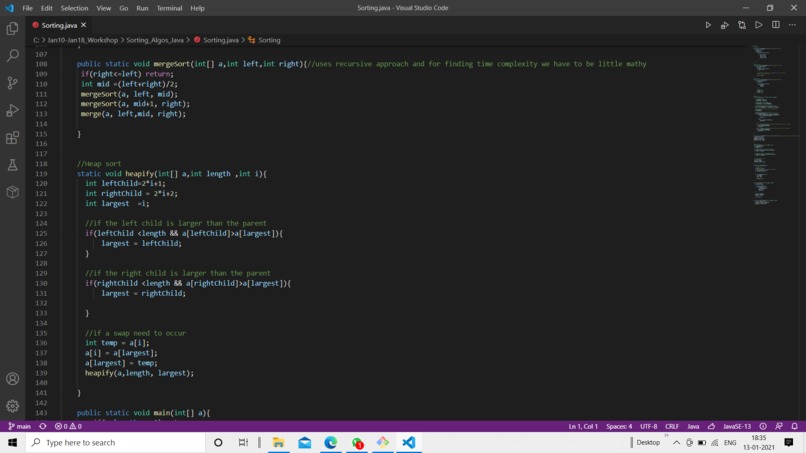
Task: Open the Terminal menu
Action: pyautogui.click(x=169, y=8)
